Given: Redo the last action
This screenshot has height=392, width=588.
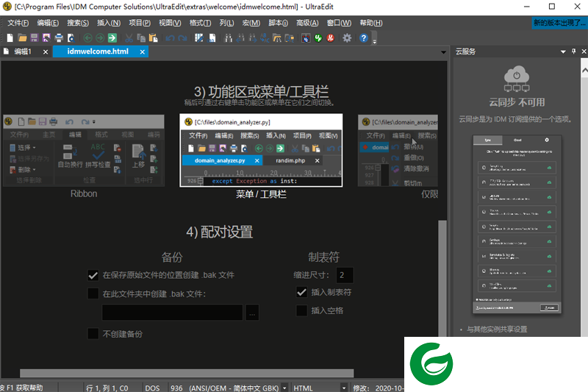Looking at the screenshot, I should (x=182, y=38).
